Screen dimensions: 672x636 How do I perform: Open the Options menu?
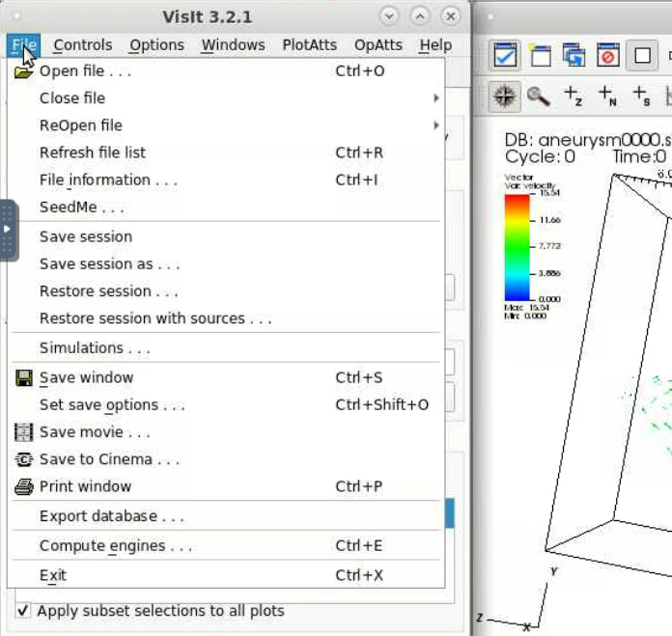156,45
